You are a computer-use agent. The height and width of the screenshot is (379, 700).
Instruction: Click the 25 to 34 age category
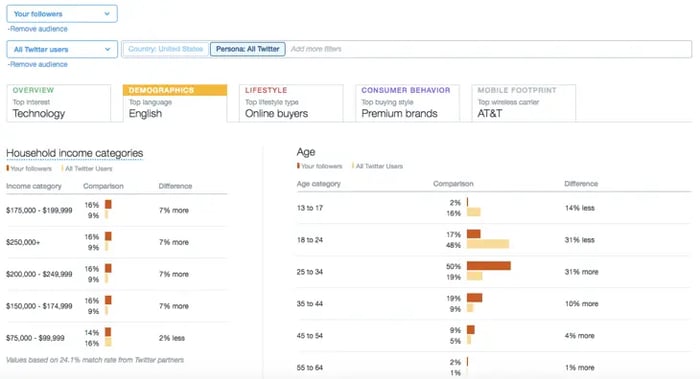point(310,272)
